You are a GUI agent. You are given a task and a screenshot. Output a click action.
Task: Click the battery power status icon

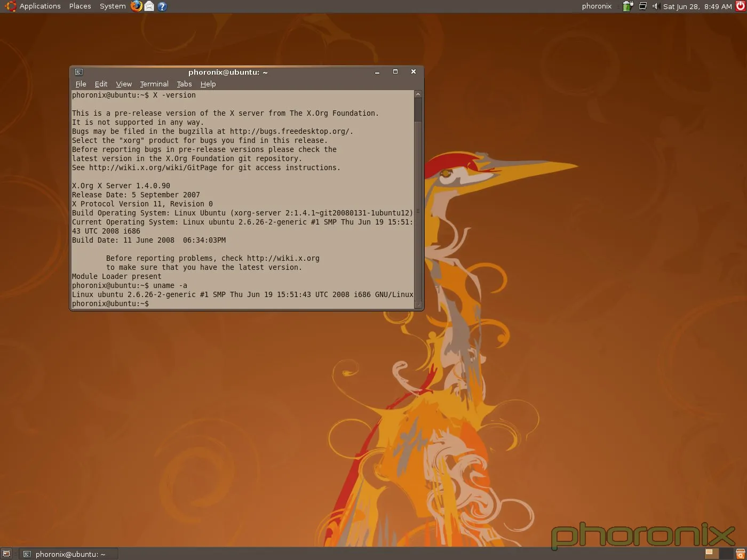tap(628, 6)
